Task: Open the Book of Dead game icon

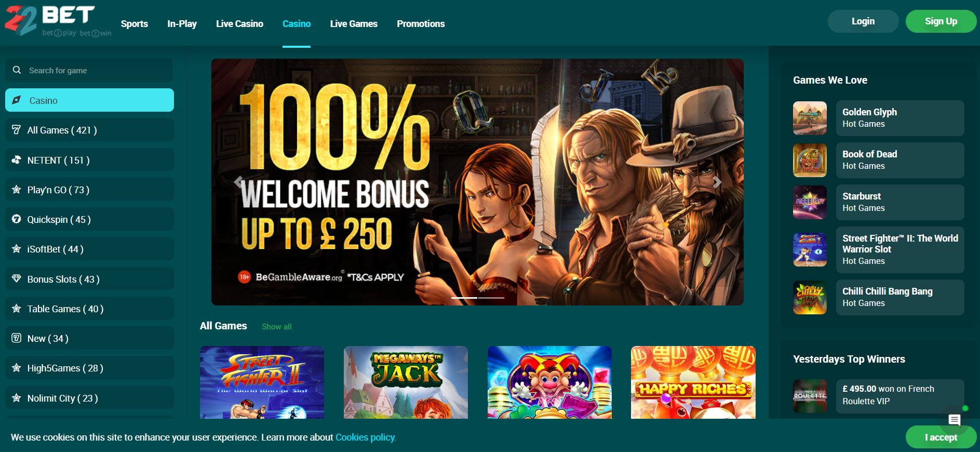Action: 810,161
